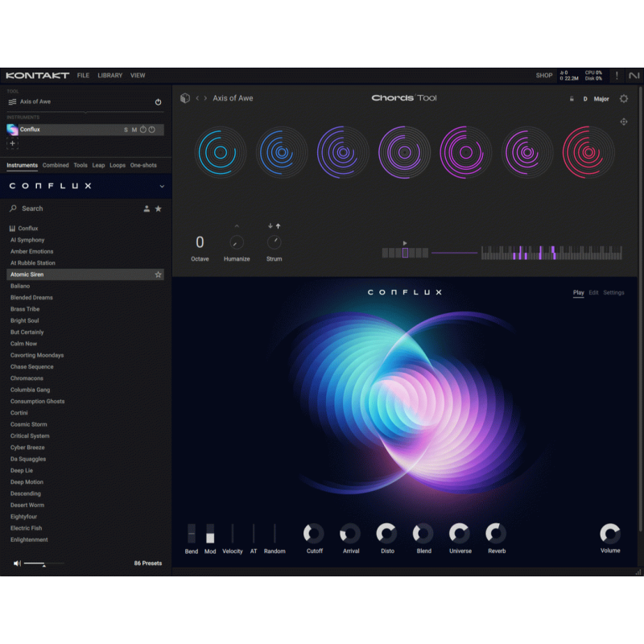Add a new instrument with plus button
Viewport: 644px width, 644px height.
point(12,143)
